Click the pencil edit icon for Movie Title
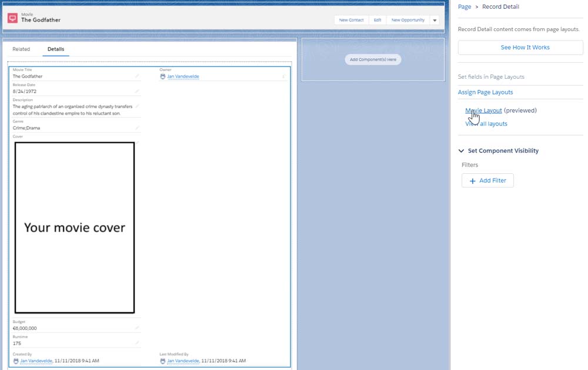Screen dimensions: 588x370 point(137,76)
